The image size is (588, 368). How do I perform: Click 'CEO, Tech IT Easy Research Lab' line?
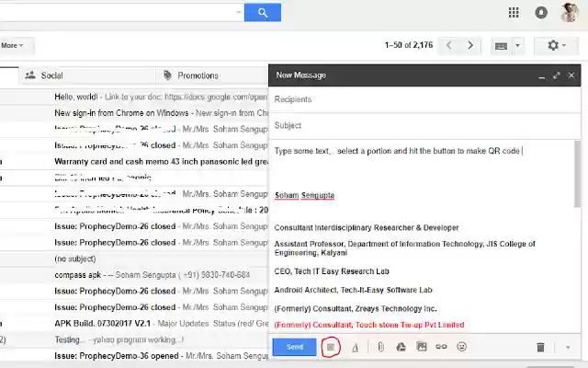pyautogui.click(x=332, y=271)
